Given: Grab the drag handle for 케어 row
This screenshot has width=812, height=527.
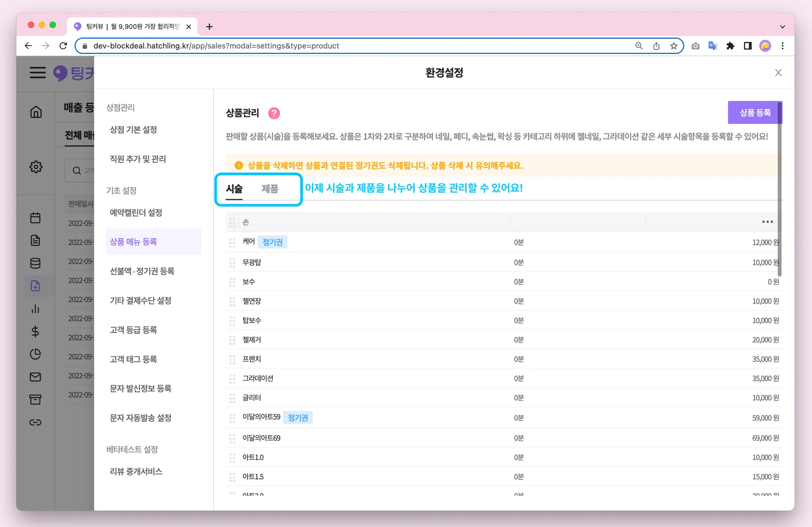Looking at the screenshot, I should (232, 242).
